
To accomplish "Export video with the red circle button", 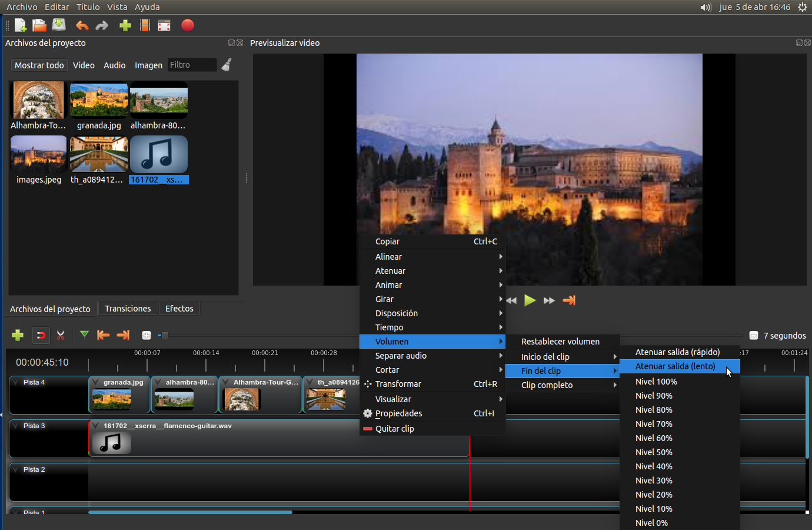I will (x=188, y=25).
